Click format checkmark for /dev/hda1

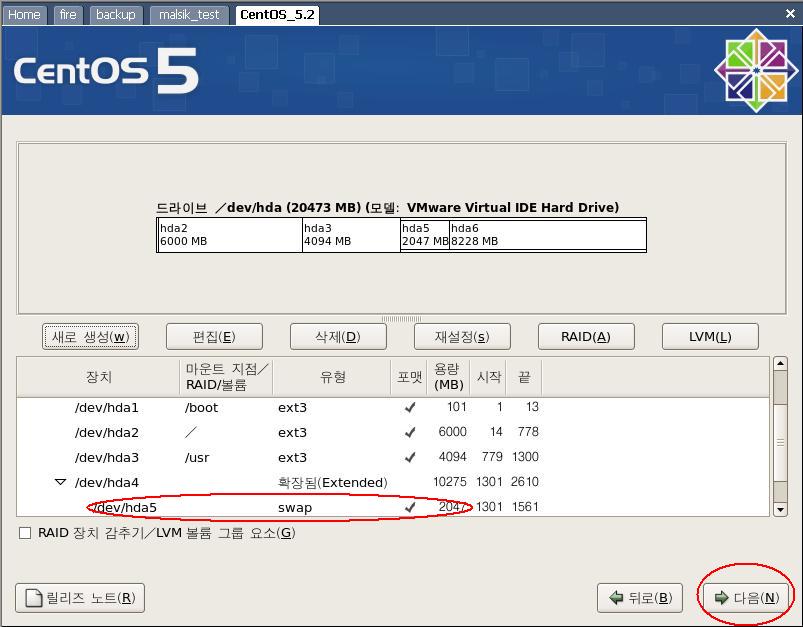pos(410,408)
